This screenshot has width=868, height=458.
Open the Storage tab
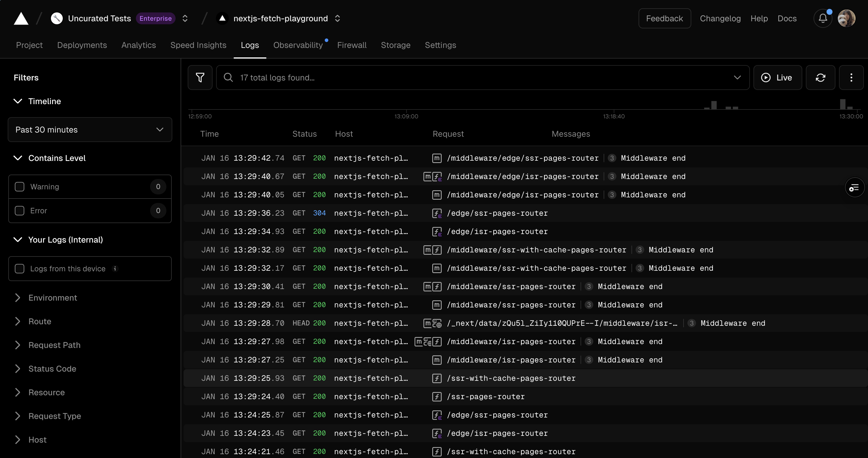pyautogui.click(x=396, y=45)
